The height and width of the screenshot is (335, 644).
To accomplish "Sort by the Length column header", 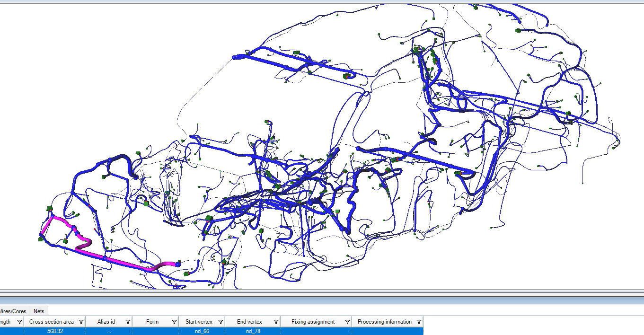I will 5,321.
